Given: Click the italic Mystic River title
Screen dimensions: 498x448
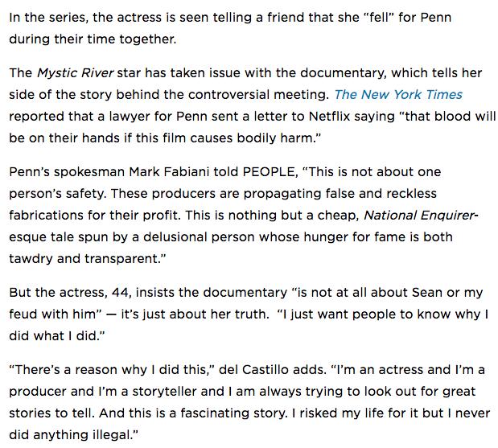Looking at the screenshot, I should coord(76,73).
